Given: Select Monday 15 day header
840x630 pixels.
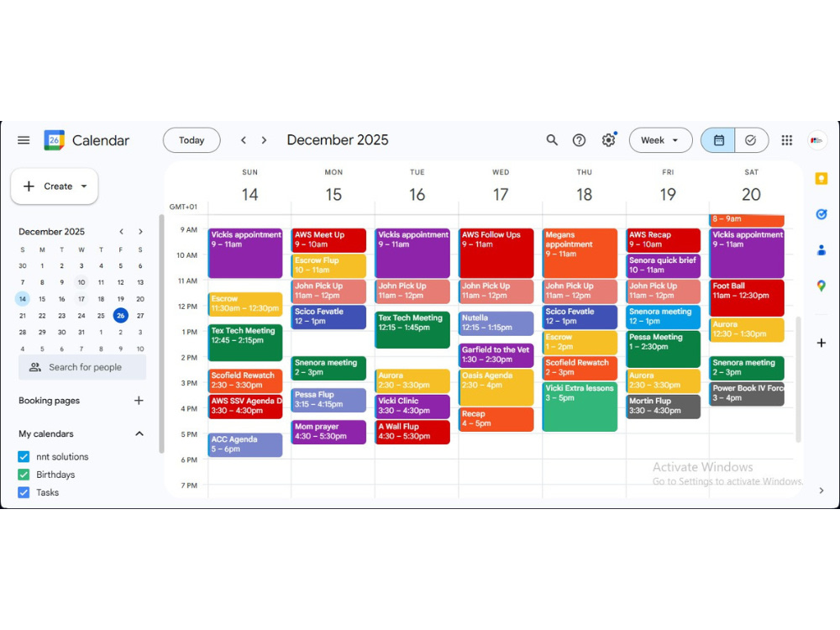Looking at the screenshot, I should (333, 194).
